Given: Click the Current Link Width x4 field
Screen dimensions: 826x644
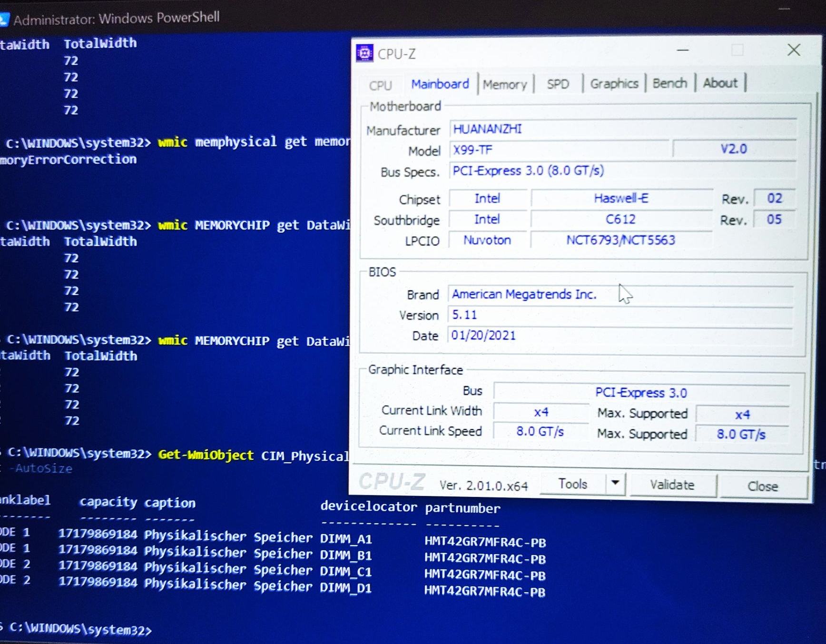Looking at the screenshot, I should tap(541, 412).
